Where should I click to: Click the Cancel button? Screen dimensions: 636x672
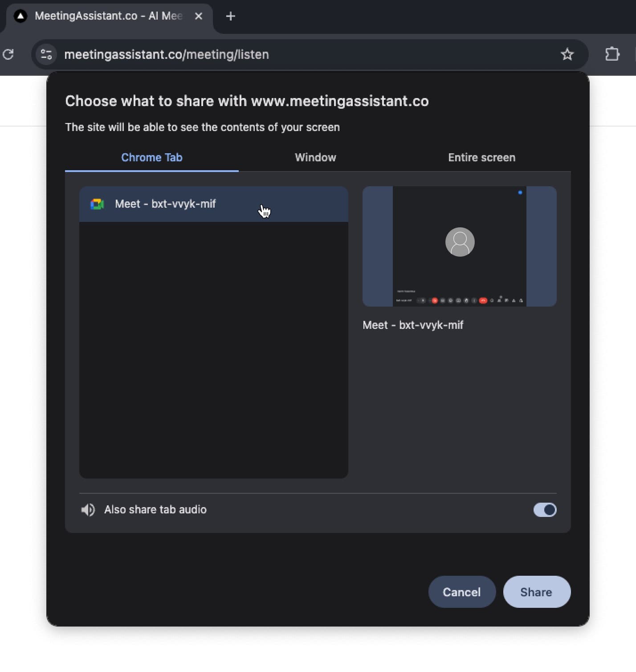tap(462, 592)
